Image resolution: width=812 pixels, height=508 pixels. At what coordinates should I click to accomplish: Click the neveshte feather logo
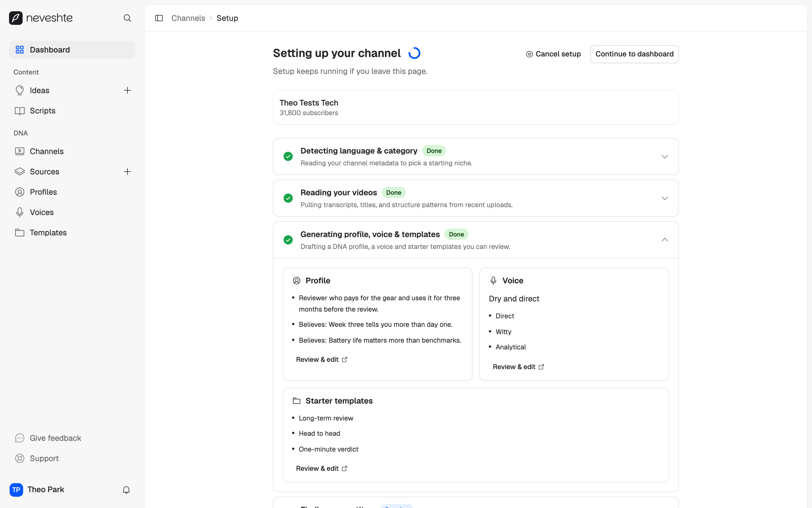[x=16, y=18]
